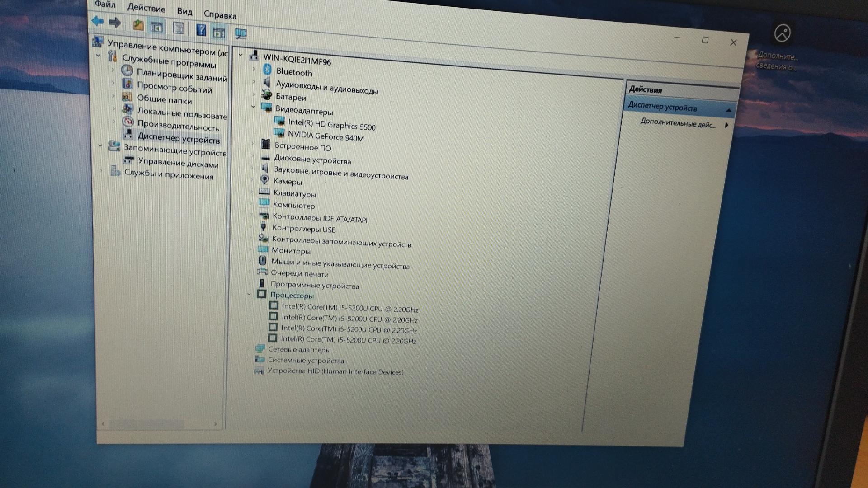Click the Back arrow toolbar icon
The height and width of the screenshot is (488, 868).
point(97,21)
